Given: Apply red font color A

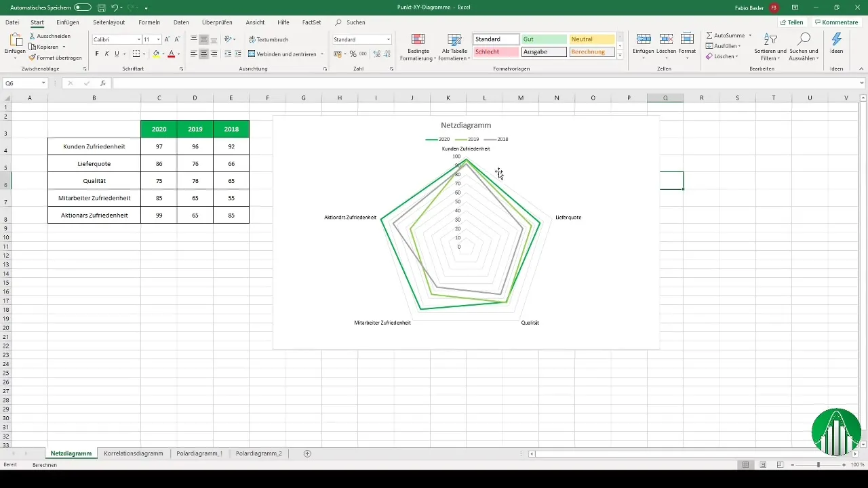Looking at the screenshot, I should click(x=172, y=54).
